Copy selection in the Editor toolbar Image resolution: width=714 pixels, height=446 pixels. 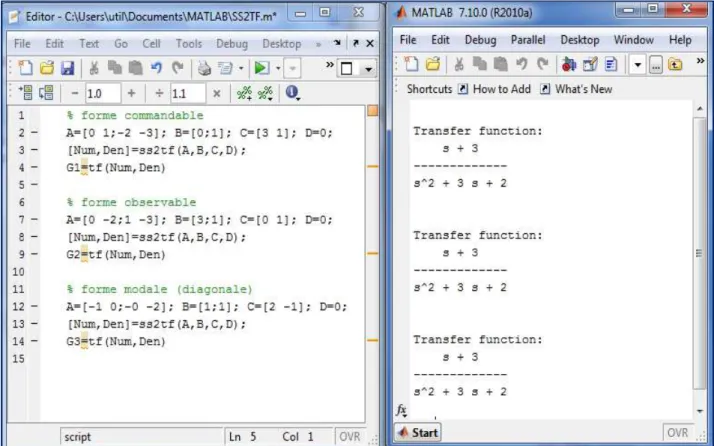(x=114, y=68)
